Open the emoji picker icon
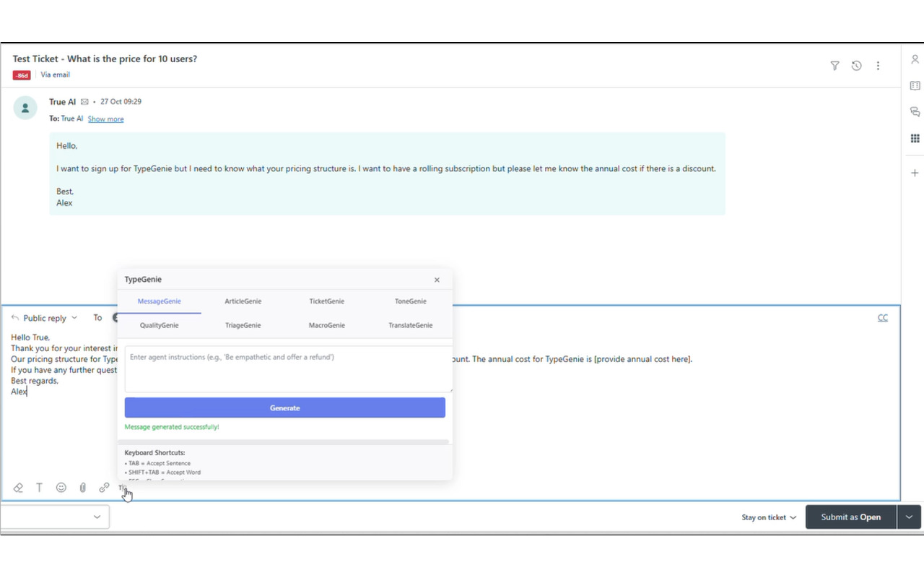 click(61, 488)
